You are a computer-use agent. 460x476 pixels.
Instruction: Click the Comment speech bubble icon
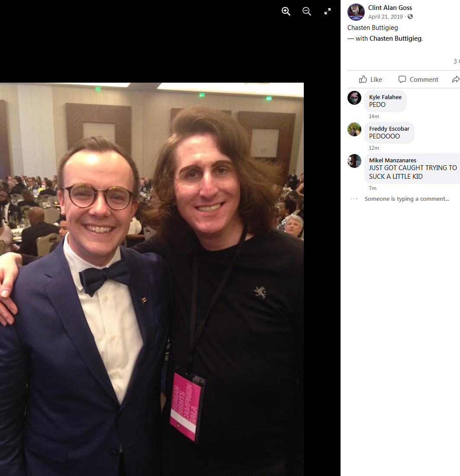tap(402, 79)
